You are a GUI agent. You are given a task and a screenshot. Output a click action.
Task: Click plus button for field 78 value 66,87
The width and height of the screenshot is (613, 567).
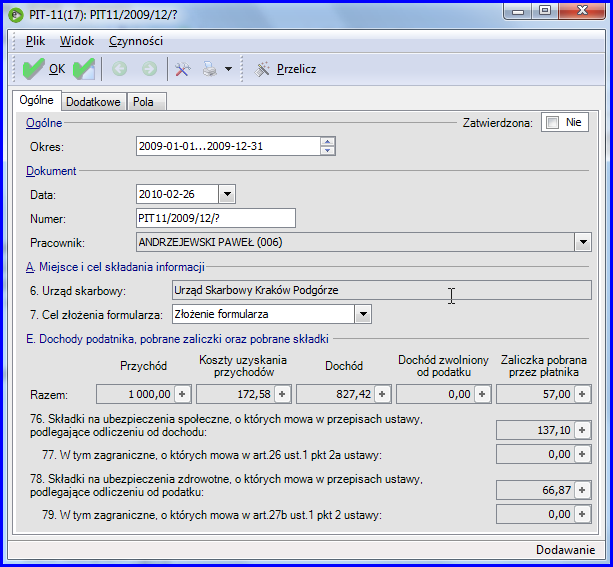click(x=582, y=490)
